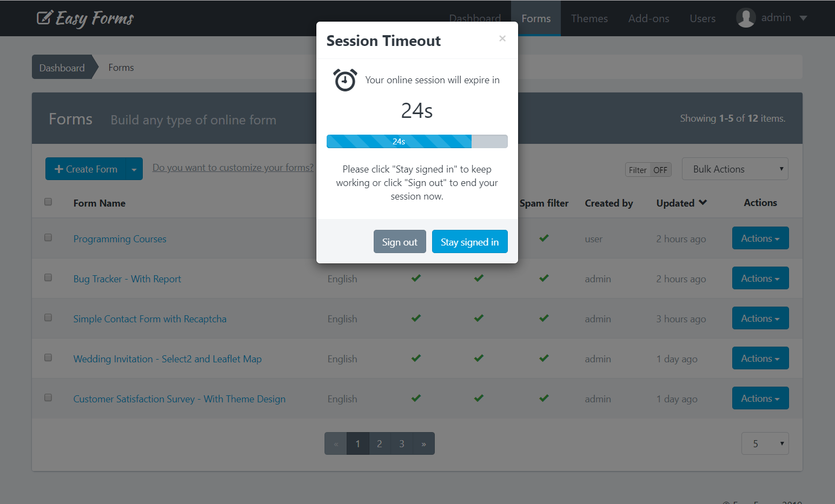The height and width of the screenshot is (504, 835).
Task: Select the header checkbox to select all forms
Action: tap(48, 201)
